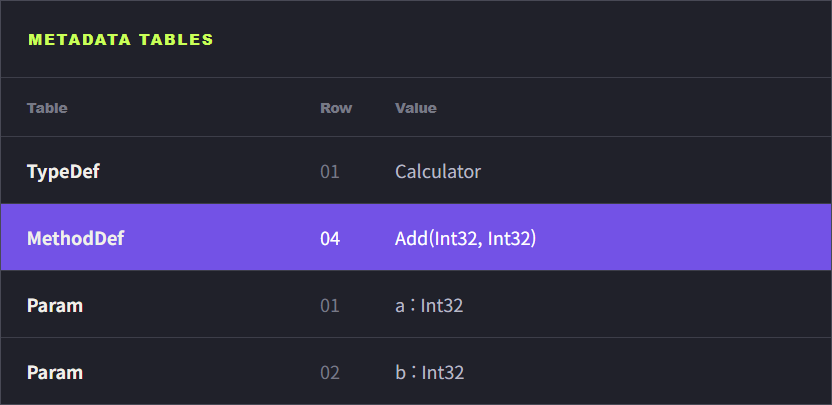Click the TypeDef table name label
Screen dimensions: 832x405
[x=63, y=171]
